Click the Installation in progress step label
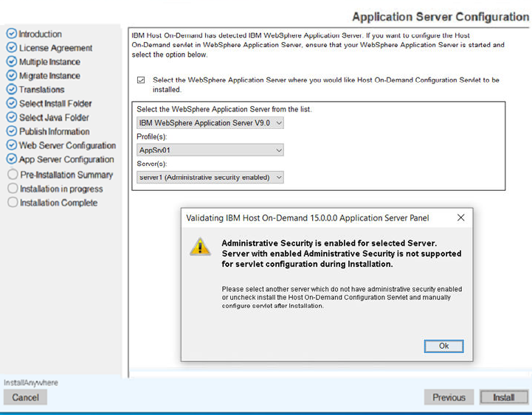The image size is (532, 415). (61, 189)
